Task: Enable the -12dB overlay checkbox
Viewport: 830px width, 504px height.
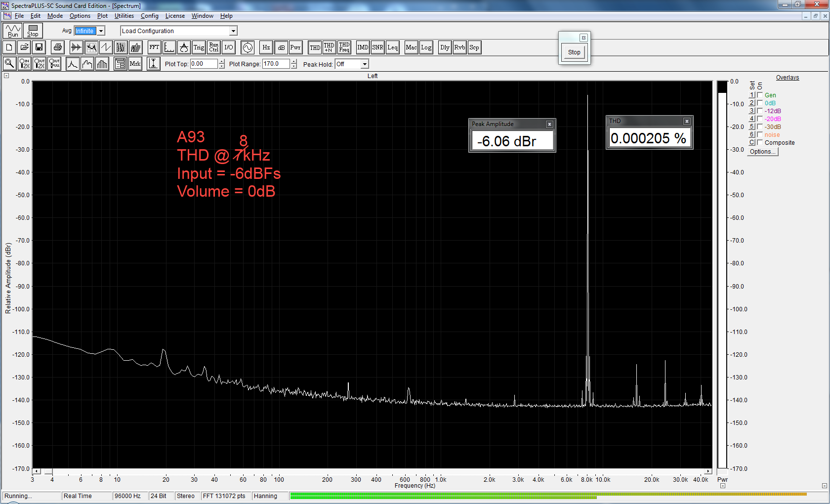Action: point(760,111)
